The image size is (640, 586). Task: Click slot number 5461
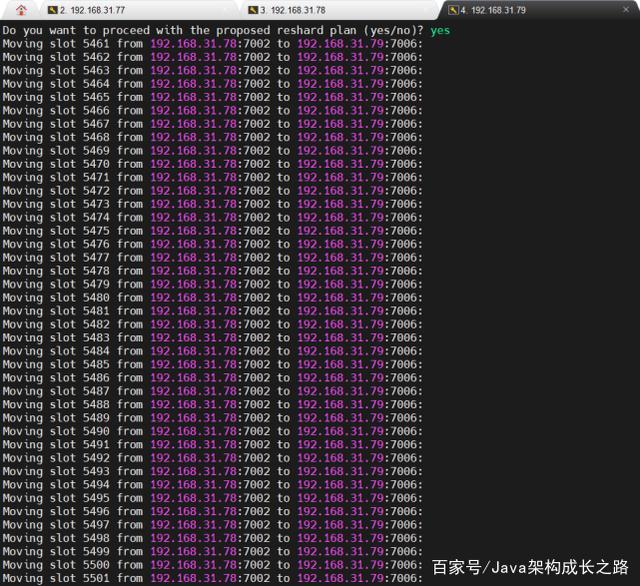click(96, 44)
